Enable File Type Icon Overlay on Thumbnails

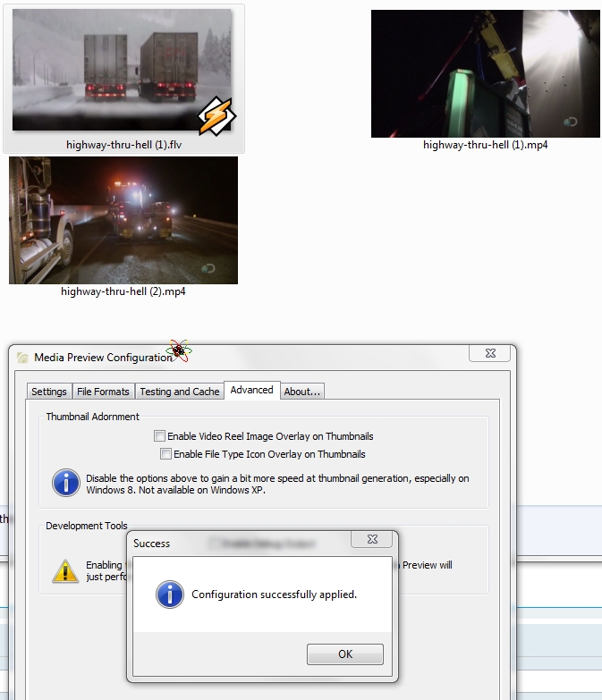166,454
